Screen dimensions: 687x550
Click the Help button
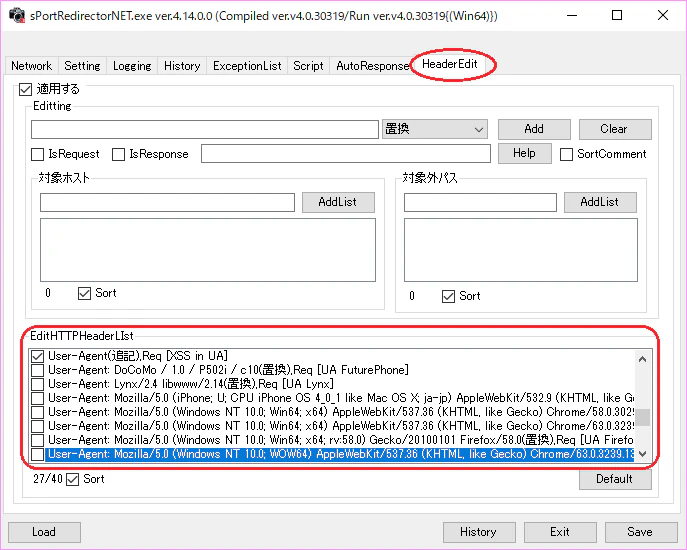tap(524, 153)
